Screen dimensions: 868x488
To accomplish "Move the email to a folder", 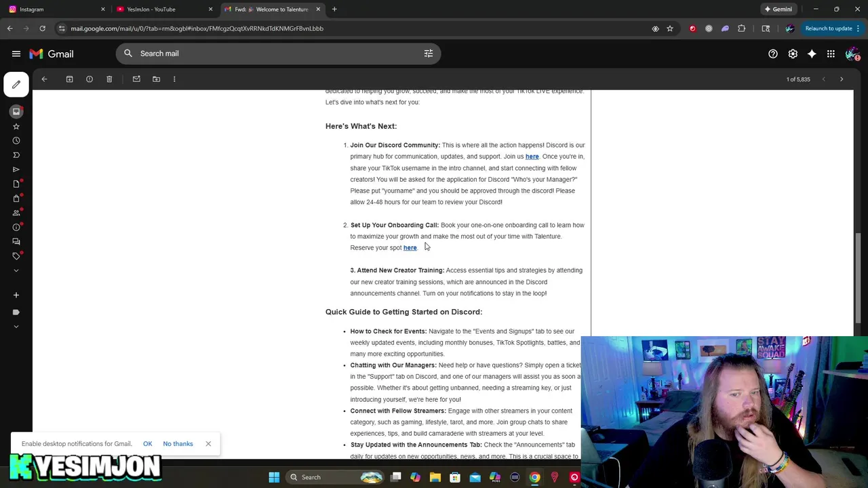I will [156, 79].
